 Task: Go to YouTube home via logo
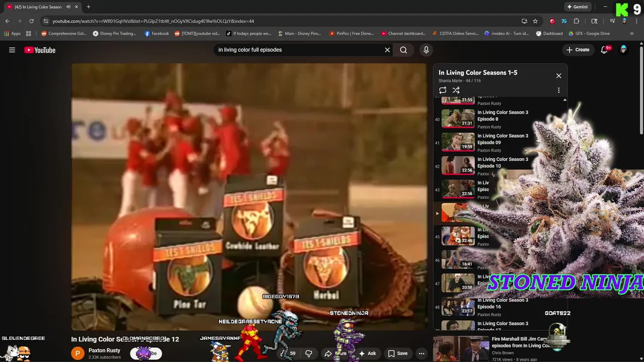pyautogui.click(x=40, y=50)
